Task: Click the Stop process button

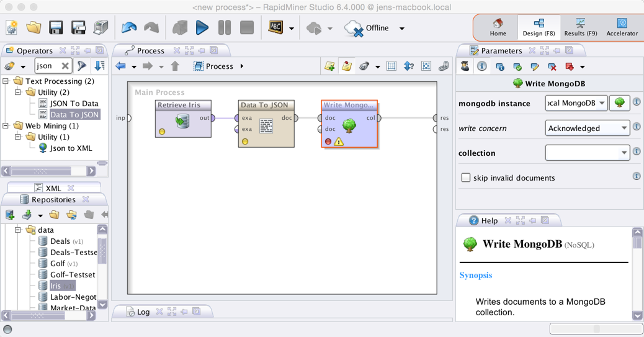Action: pyautogui.click(x=246, y=28)
